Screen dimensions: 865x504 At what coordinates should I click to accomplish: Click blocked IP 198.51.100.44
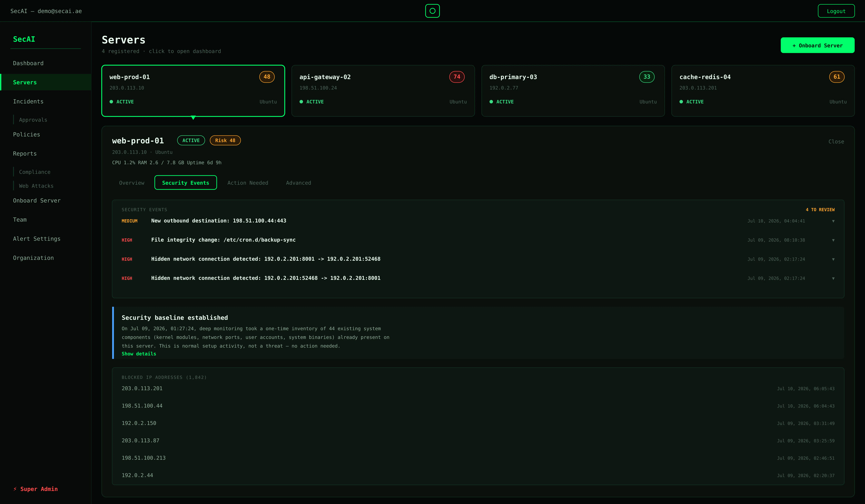click(142, 406)
